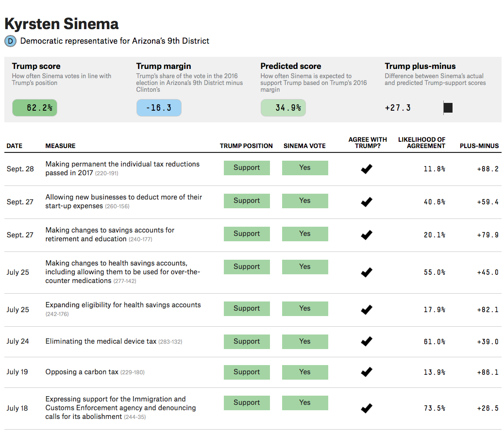The width and height of the screenshot is (504, 434).
Task: Click the 34.9% predicted score badge
Action: coord(283,108)
